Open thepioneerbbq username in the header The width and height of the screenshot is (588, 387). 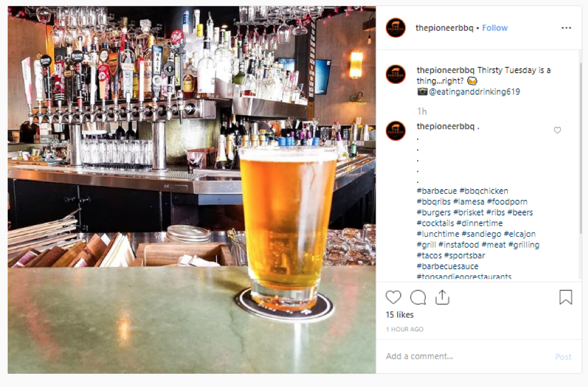[444, 28]
